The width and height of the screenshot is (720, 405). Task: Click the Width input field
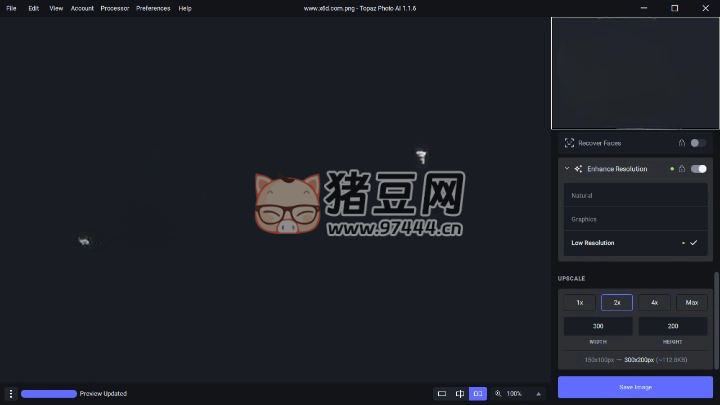coord(598,326)
